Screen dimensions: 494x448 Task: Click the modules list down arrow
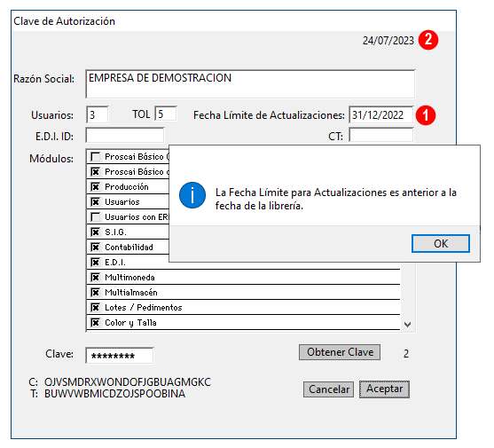pos(407,325)
